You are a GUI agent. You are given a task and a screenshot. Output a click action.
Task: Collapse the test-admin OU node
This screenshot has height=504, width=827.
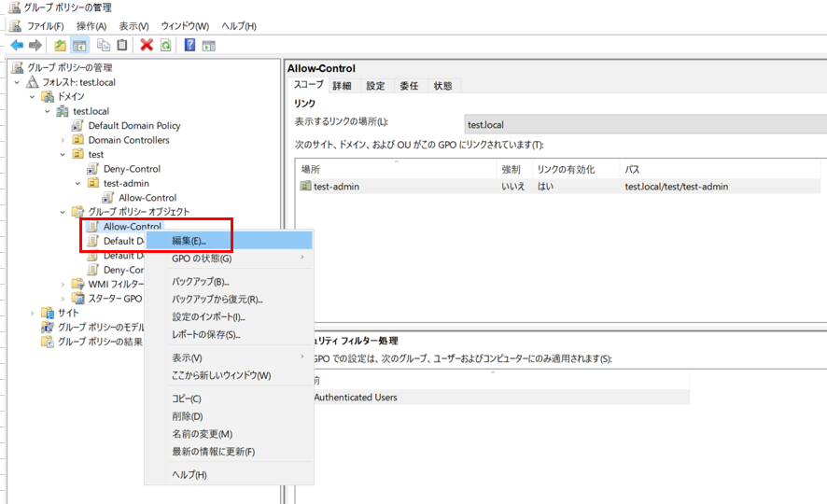[78, 184]
